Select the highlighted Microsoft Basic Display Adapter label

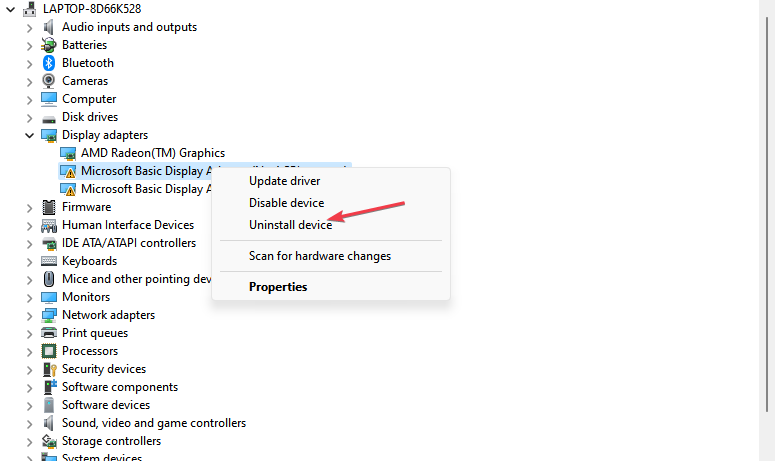(x=146, y=171)
